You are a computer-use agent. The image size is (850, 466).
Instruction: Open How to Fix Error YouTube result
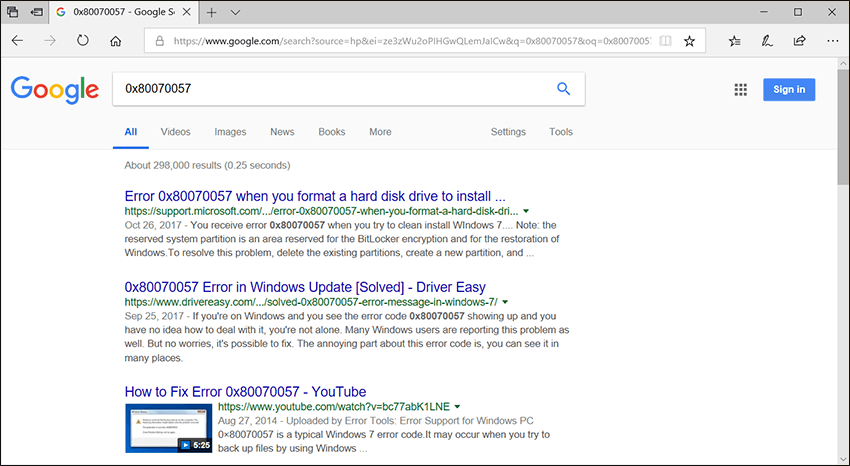(245, 392)
